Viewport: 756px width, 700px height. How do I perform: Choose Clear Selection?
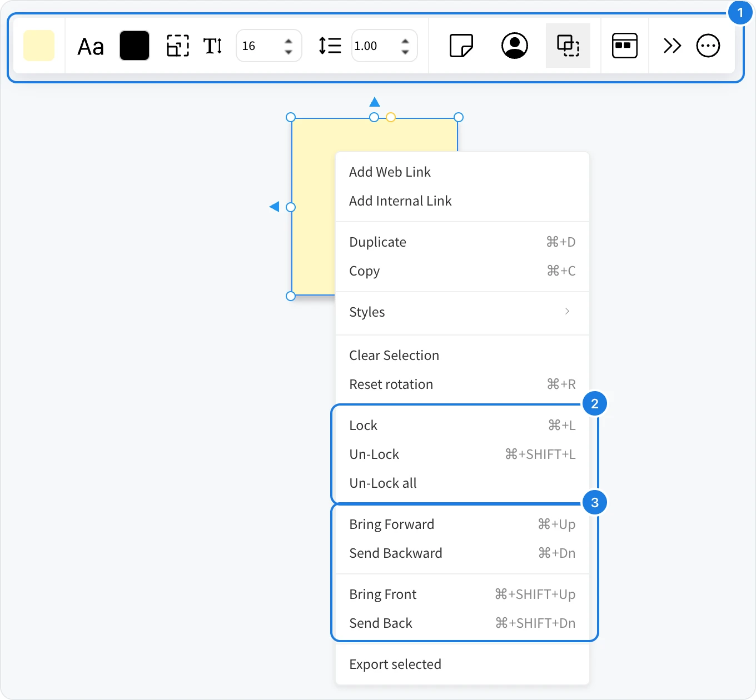[462, 356]
